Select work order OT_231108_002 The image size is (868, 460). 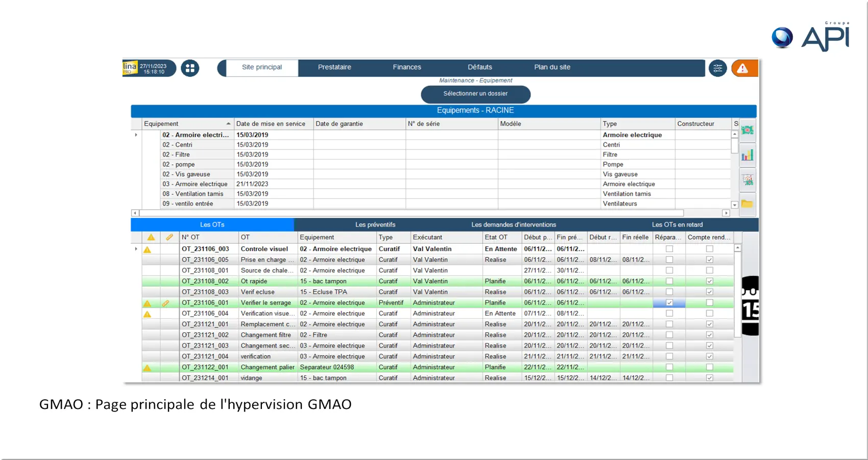tap(437, 281)
